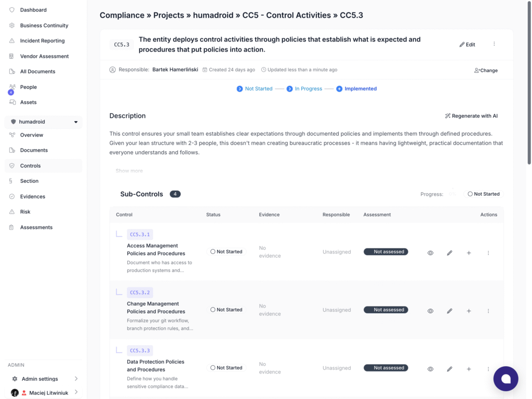This screenshot has height=399, width=532.
Task: Click the Vendor Assessment sidebar icon
Action: click(12, 56)
